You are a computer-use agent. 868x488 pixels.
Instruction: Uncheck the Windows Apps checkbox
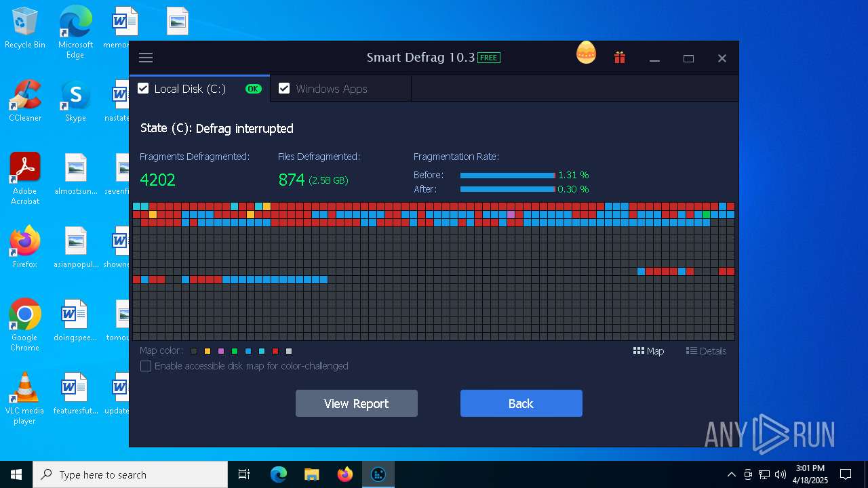(x=284, y=88)
